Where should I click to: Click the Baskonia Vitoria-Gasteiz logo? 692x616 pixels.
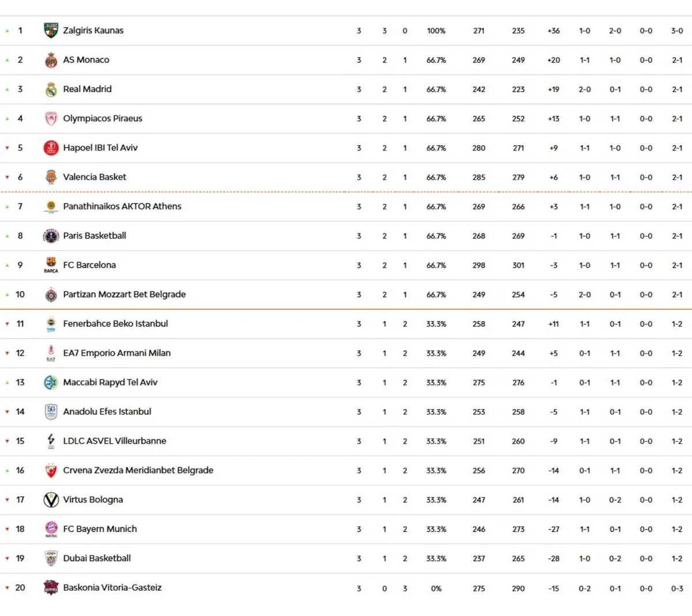(x=51, y=588)
